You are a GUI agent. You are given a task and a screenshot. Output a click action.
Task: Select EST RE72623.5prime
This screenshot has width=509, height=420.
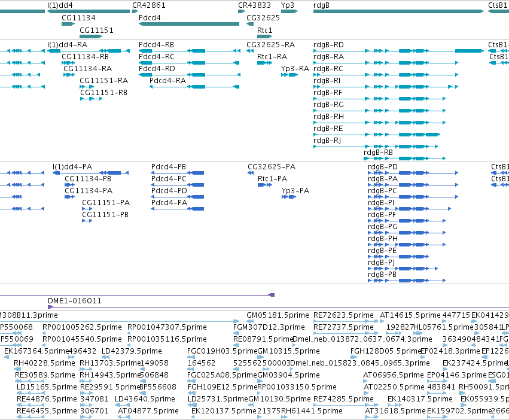tap(343, 315)
